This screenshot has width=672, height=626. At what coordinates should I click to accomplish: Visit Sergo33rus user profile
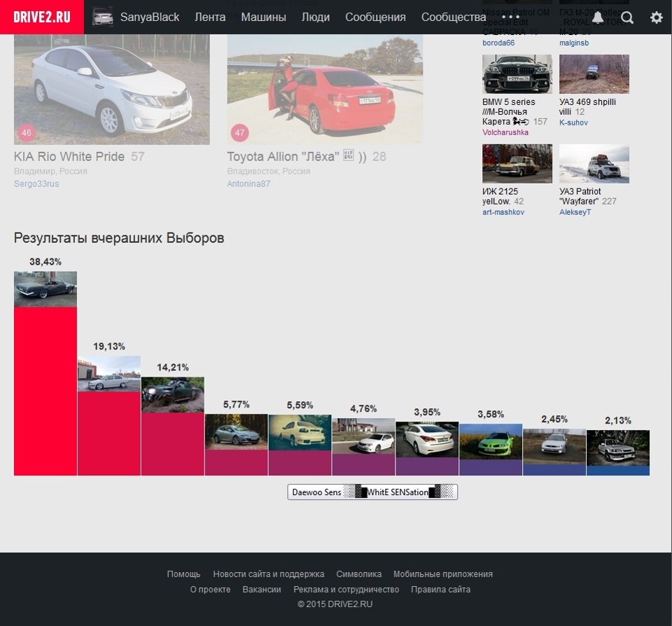point(36,184)
